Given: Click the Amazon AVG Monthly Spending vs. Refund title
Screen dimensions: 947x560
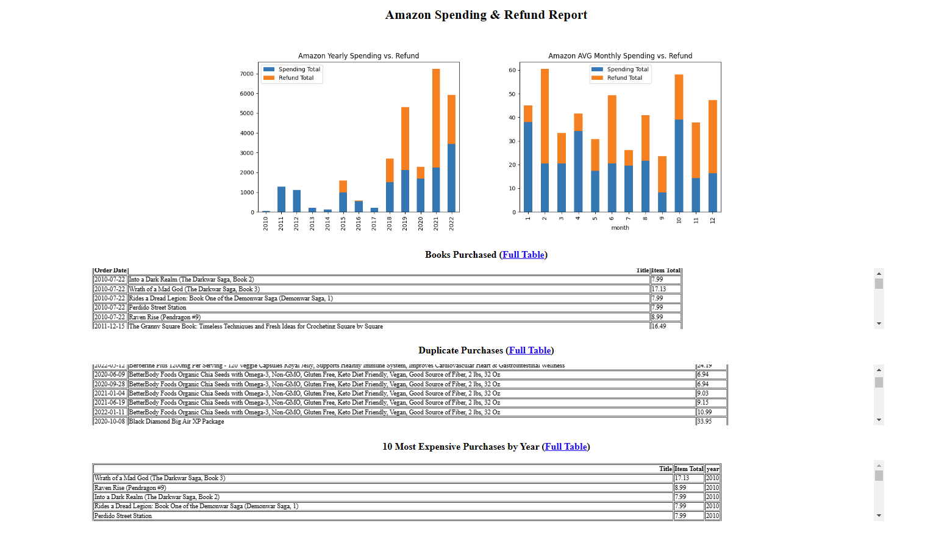Looking at the screenshot, I should [x=620, y=55].
